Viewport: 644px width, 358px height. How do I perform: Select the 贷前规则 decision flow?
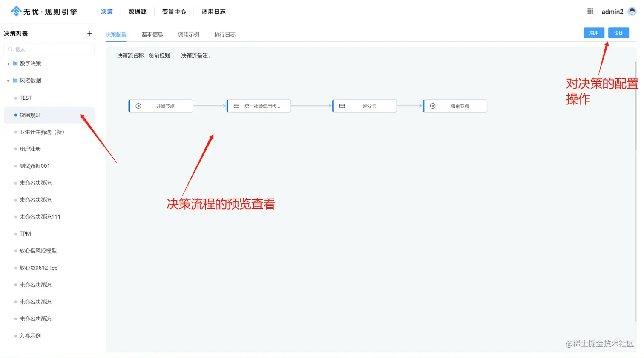pyautogui.click(x=49, y=115)
